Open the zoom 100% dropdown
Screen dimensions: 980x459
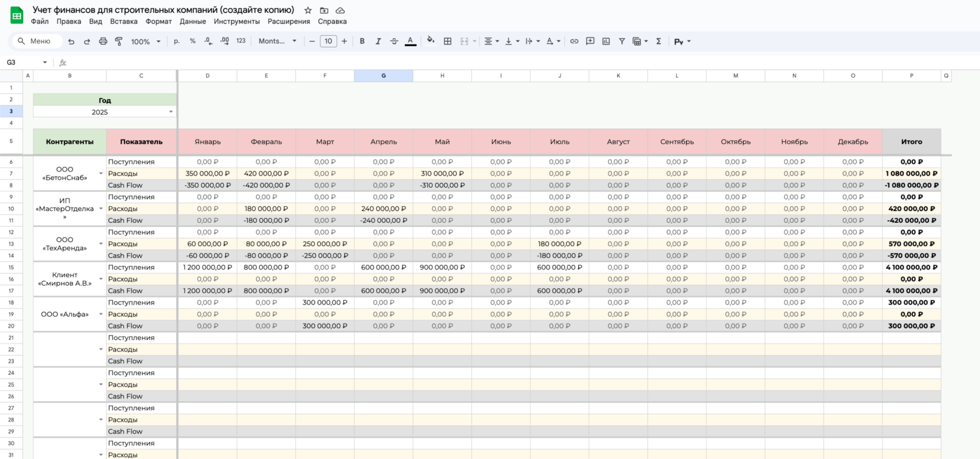pyautogui.click(x=145, y=41)
